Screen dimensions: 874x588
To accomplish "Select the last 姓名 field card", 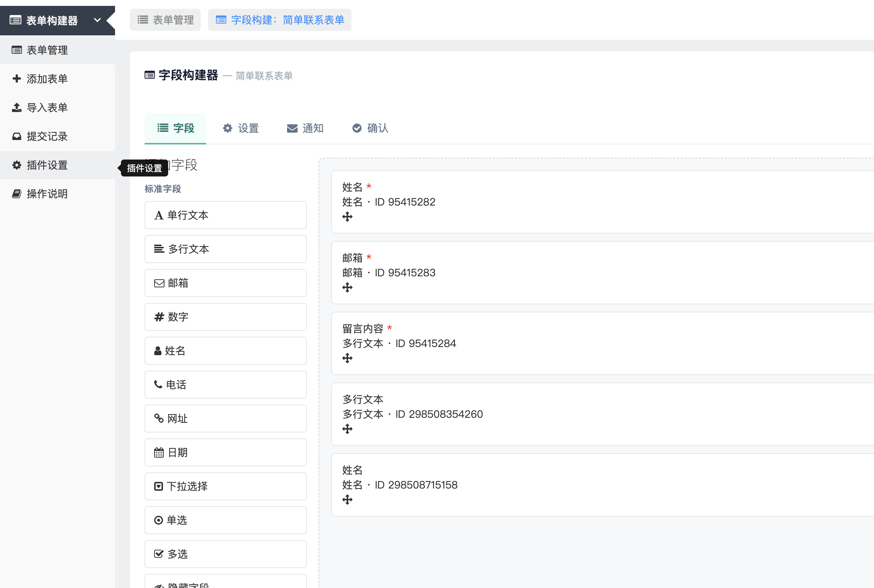I will [x=602, y=485].
